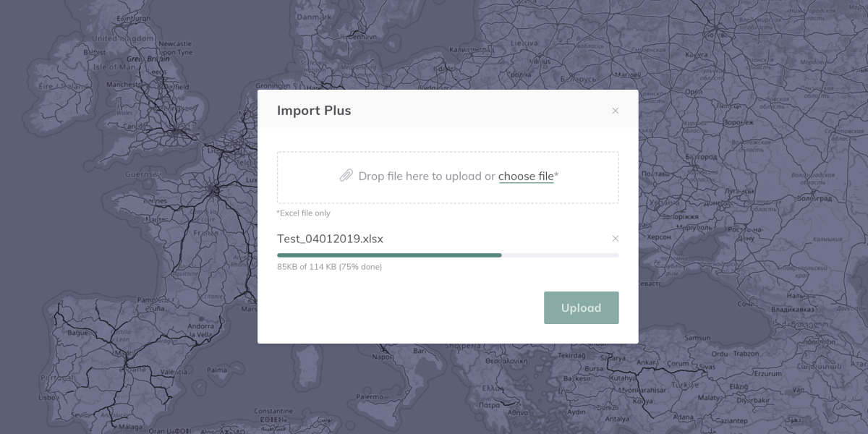The width and height of the screenshot is (868, 434).
Task: Click Málaga label on the map
Action: 129,427
